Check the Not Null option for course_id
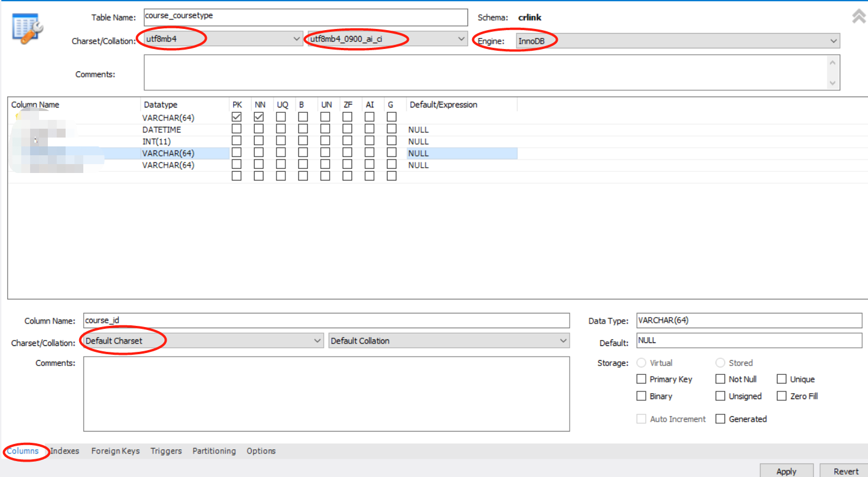The height and width of the screenshot is (477, 868). 720,379
